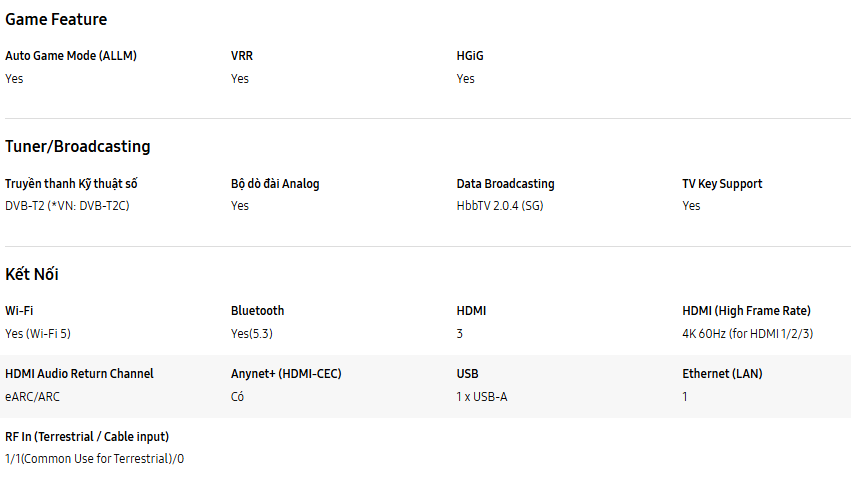This screenshot has width=851, height=479.
Task: Click the Game Feature section heading
Action: coord(56,19)
